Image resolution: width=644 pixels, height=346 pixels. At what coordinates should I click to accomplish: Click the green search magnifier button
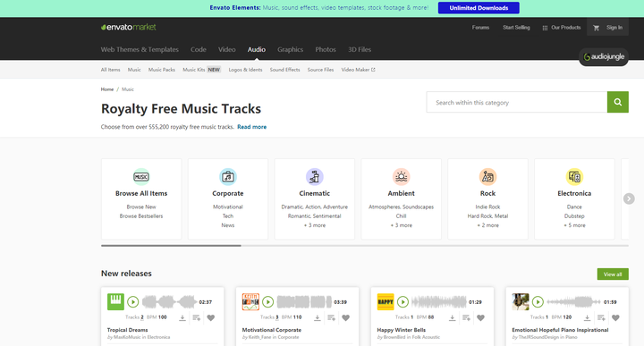pos(618,102)
